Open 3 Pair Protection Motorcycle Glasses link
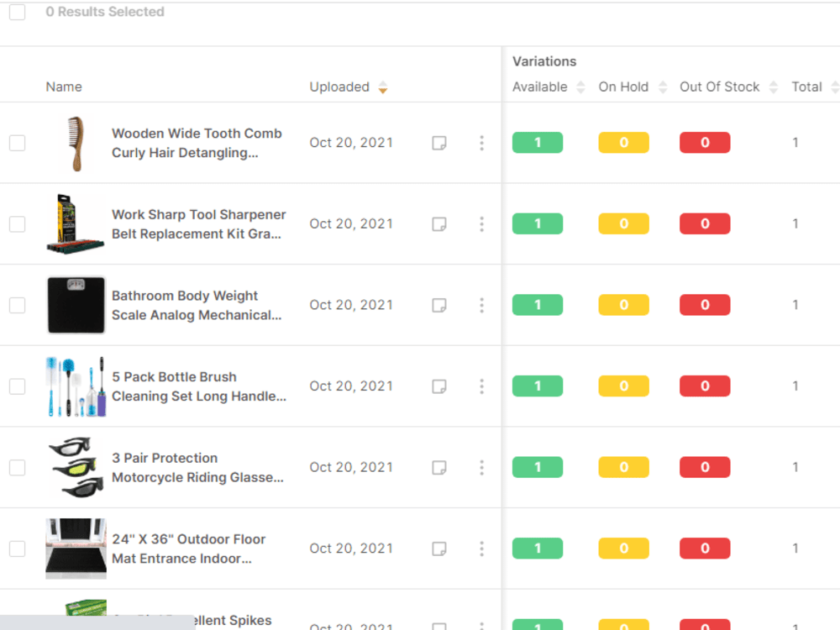The image size is (840, 630). click(x=197, y=468)
